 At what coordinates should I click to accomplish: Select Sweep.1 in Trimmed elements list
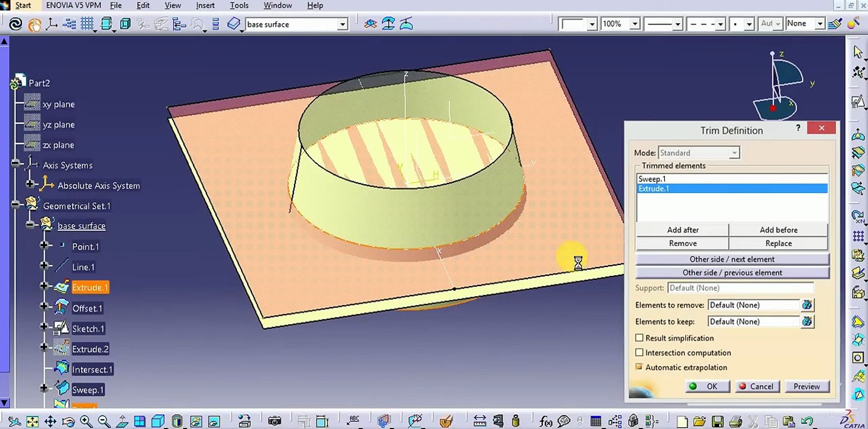pyautogui.click(x=652, y=179)
